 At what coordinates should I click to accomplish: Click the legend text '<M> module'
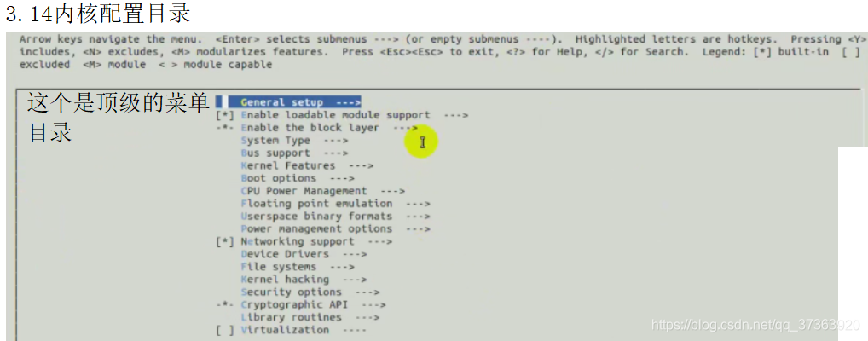coord(114,65)
